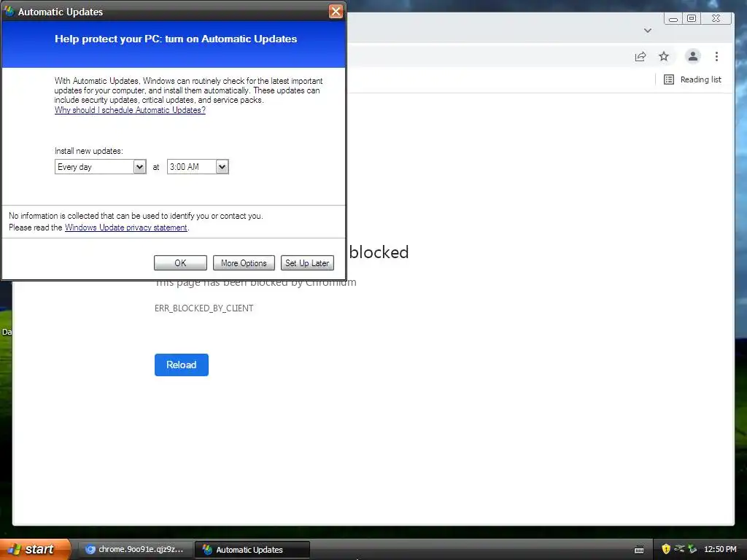
Task: Click the keyboard icon near system tray
Action: click(639, 550)
